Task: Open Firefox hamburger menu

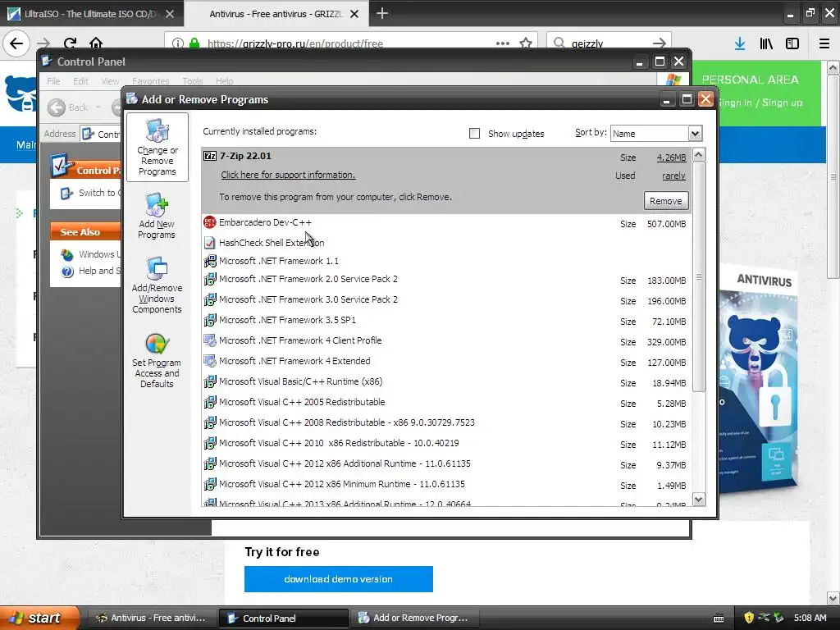Action: point(824,43)
